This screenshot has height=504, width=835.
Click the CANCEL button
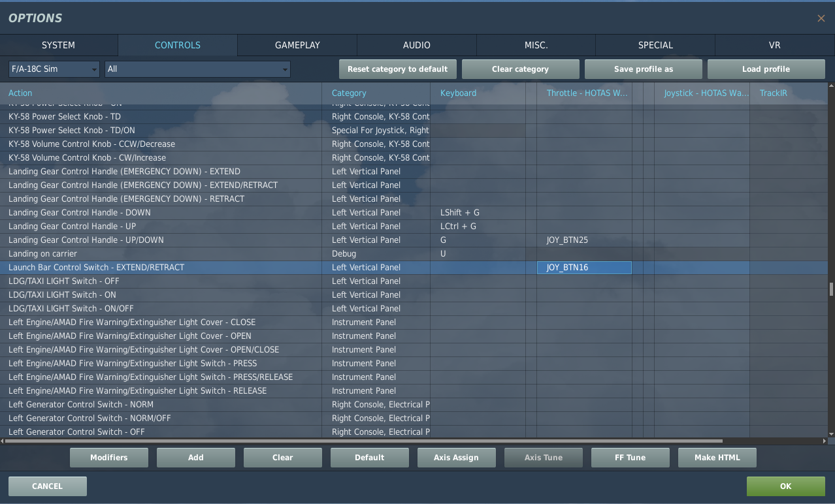coord(48,486)
